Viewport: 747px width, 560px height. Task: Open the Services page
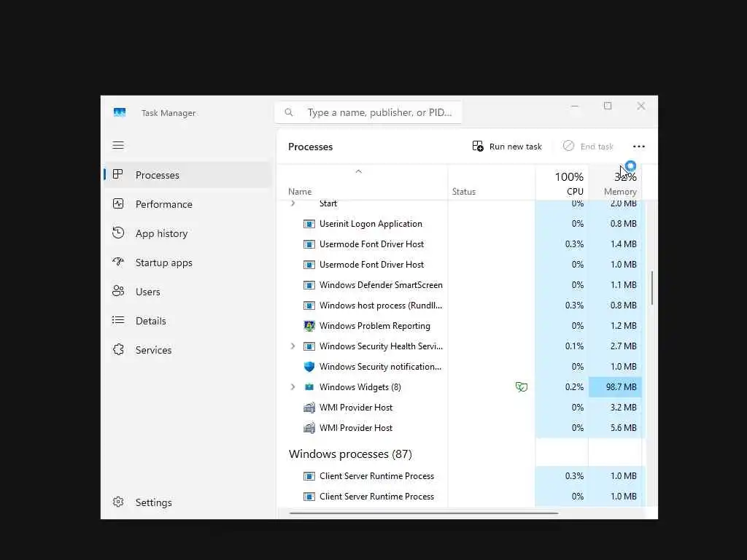point(187,349)
